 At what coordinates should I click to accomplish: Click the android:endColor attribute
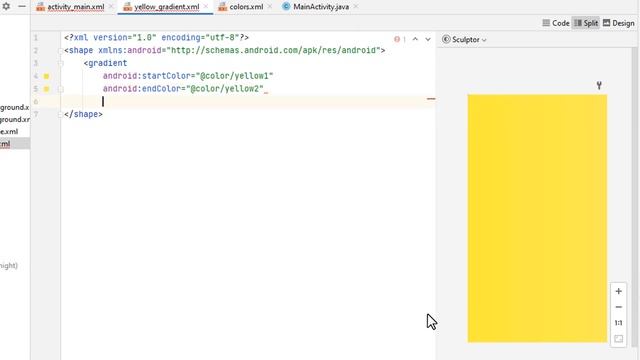(x=141, y=89)
